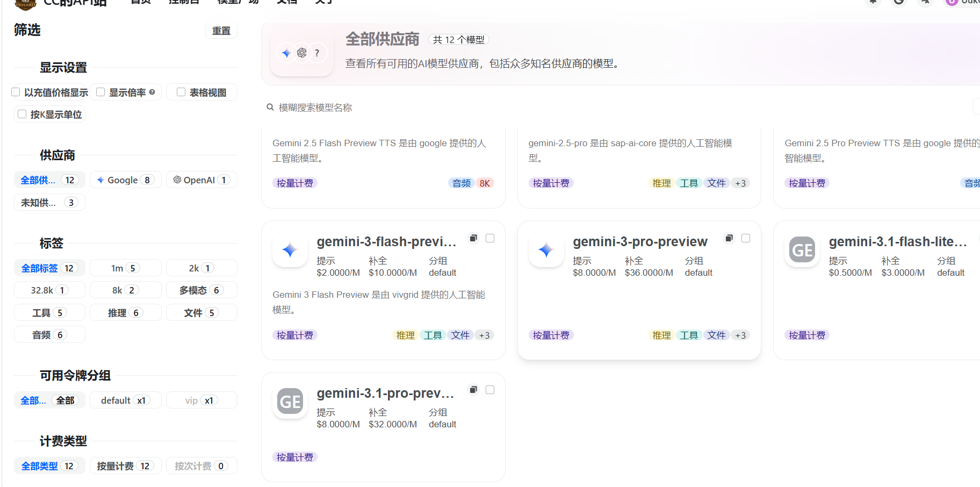
Task: Check the 按K显示单位 option
Action: pyautogui.click(x=22, y=114)
